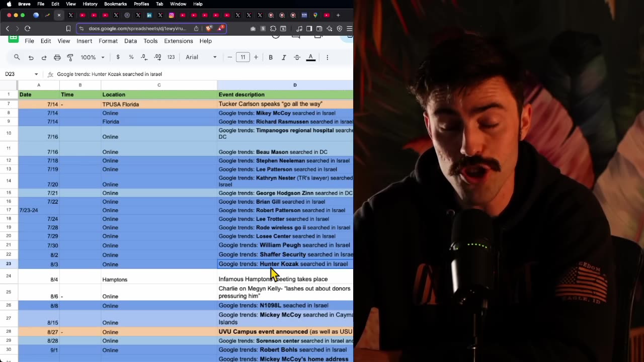Open the macOS Profiles menu
The image size is (644, 362).
coord(141,4)
